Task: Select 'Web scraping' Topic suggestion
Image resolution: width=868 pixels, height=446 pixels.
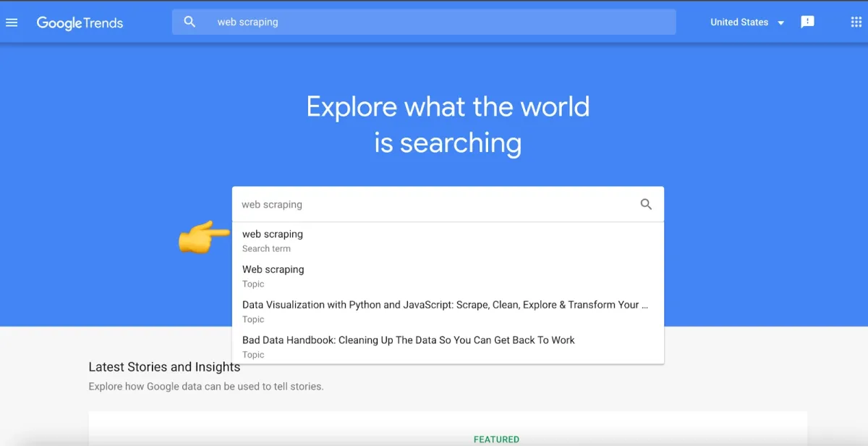Action: pyautogui.click(x=448, y=276)
